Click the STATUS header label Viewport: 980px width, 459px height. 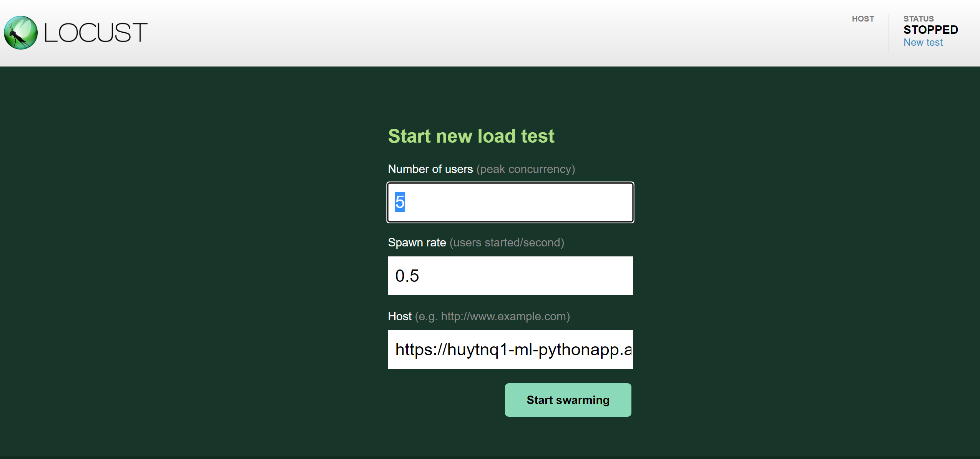tap(918, 19)
